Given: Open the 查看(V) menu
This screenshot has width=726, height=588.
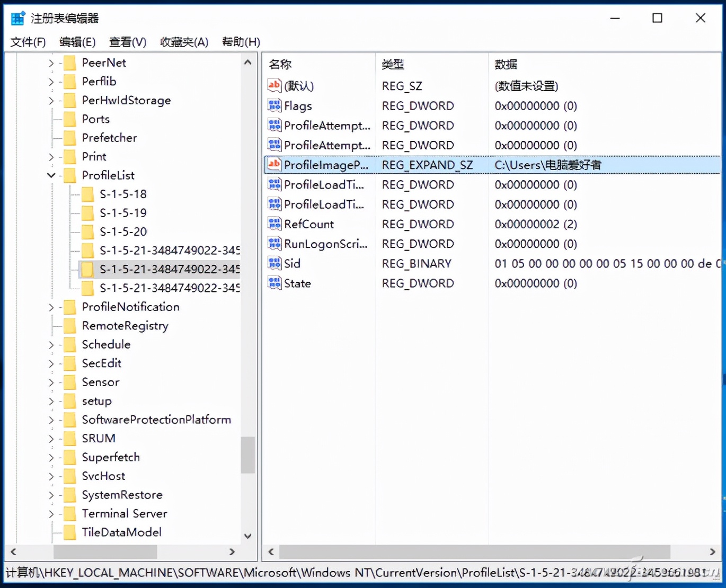Looking at the screenshot, I should pos(127,42).
